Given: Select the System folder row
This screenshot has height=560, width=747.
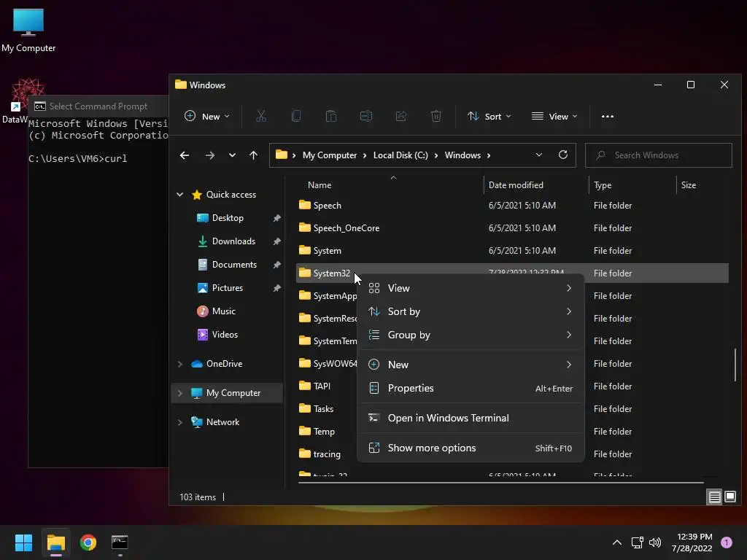Looking at the screenshot, I should pos(512,251).
